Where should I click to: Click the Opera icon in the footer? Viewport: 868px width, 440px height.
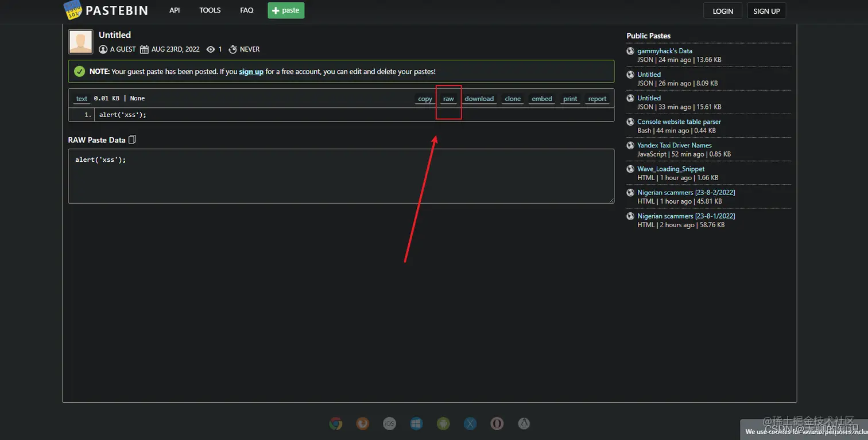(x=497, y=423)
